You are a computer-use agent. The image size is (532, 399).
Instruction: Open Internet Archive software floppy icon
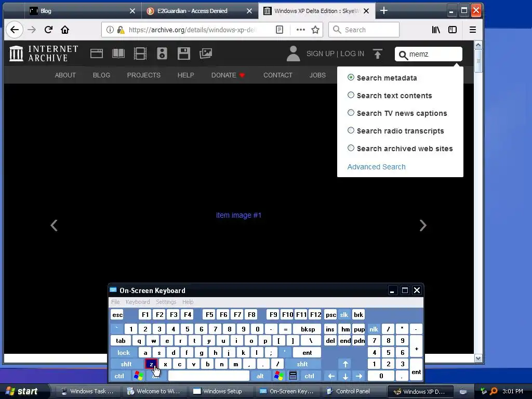(183, 54)
